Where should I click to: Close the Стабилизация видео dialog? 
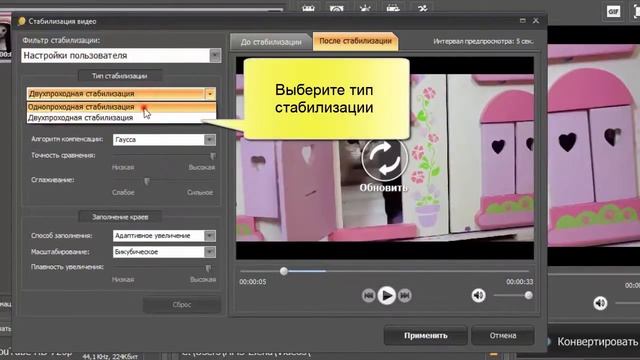point(536,20)
